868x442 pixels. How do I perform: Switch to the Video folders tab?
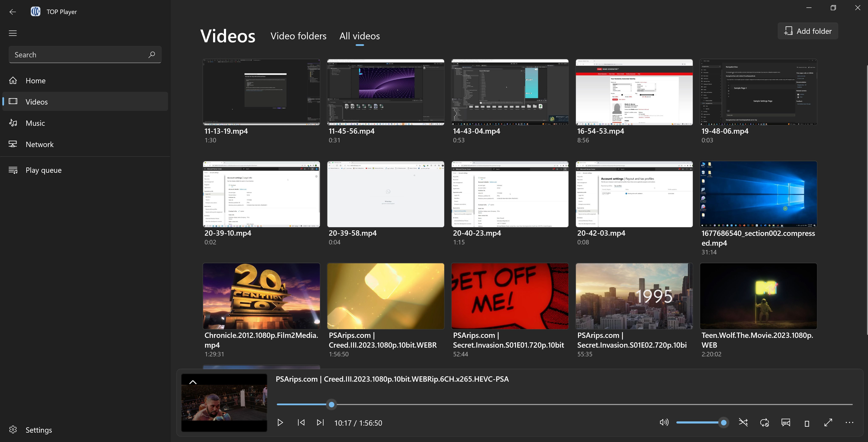tap(298, 36)
